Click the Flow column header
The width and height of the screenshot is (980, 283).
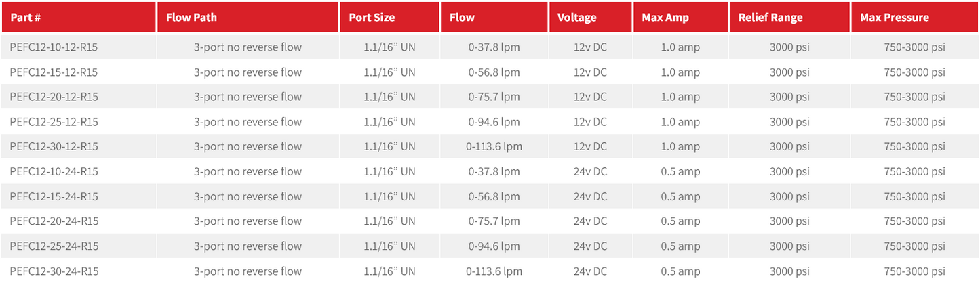pos(462,17)
